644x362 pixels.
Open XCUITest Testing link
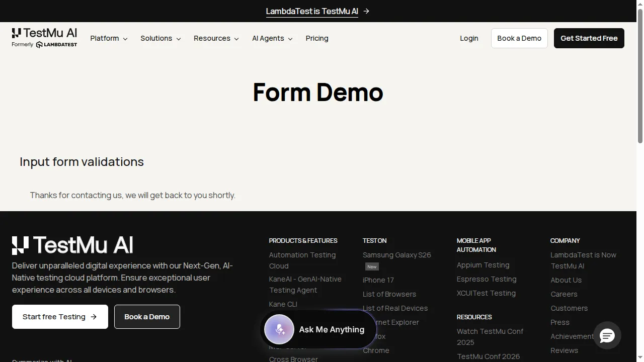486,293
